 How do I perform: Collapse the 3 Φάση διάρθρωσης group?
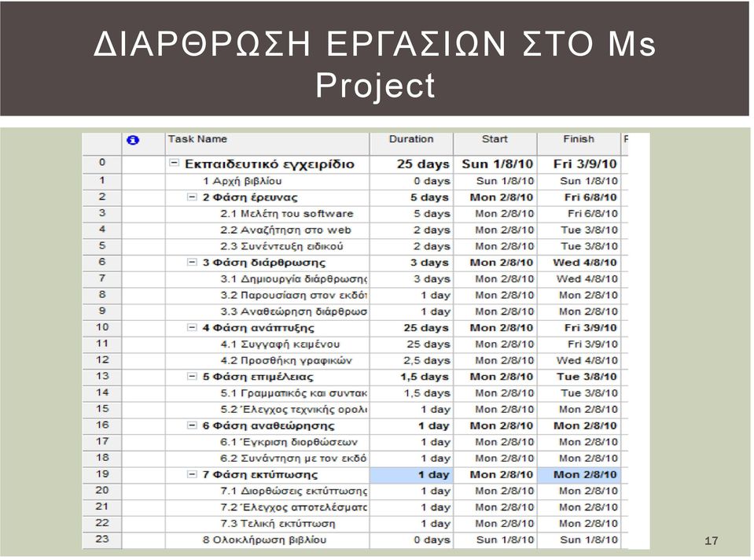click(x=192, y=262)
